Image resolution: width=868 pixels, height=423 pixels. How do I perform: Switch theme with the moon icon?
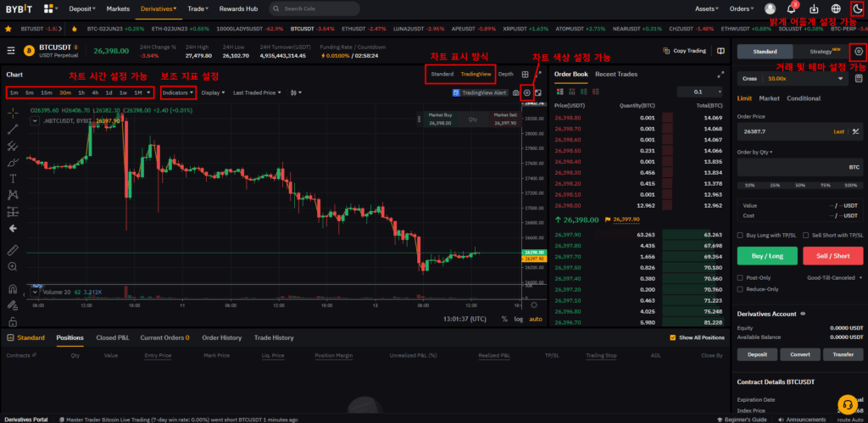coord(858,8)
